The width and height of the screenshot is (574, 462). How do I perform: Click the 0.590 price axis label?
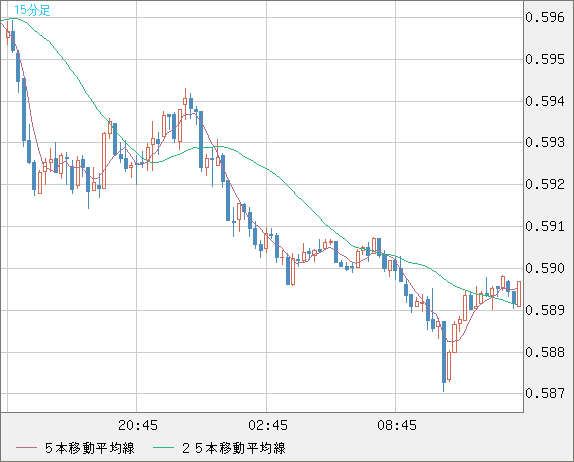(545, 268)
